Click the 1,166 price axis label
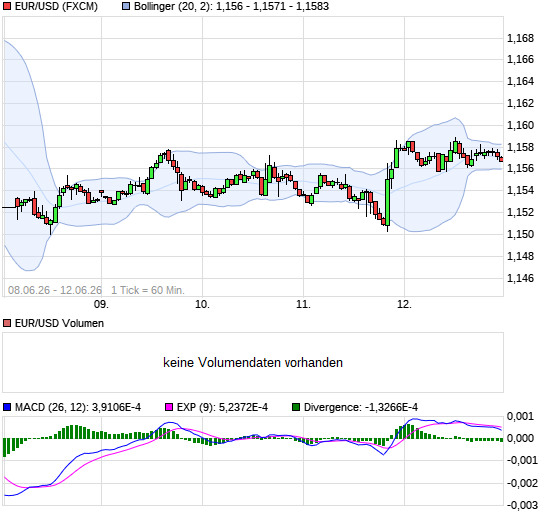This screenshot has height=515, width=545. (520, 59)
